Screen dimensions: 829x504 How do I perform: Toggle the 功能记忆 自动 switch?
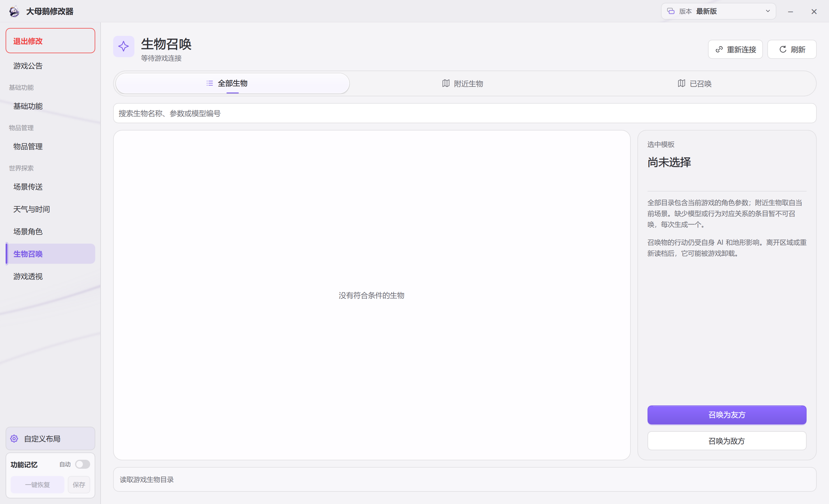click(82, 464)
